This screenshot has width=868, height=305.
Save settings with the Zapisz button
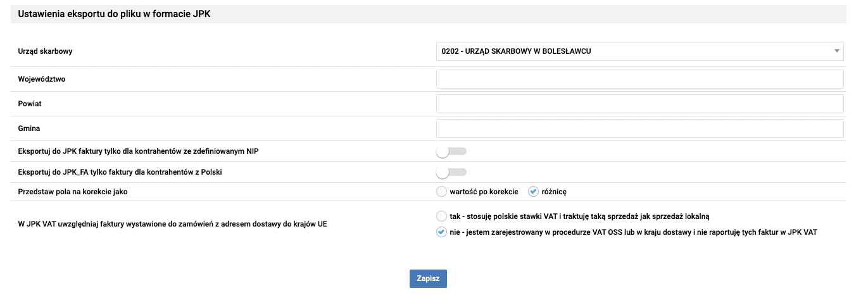click(x=428, y=279)
